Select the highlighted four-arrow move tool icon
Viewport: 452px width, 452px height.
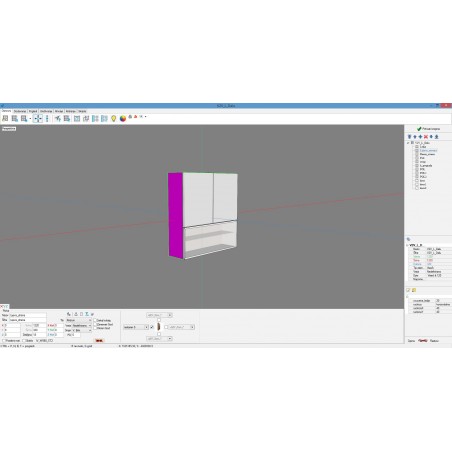[x=38, y=118]
